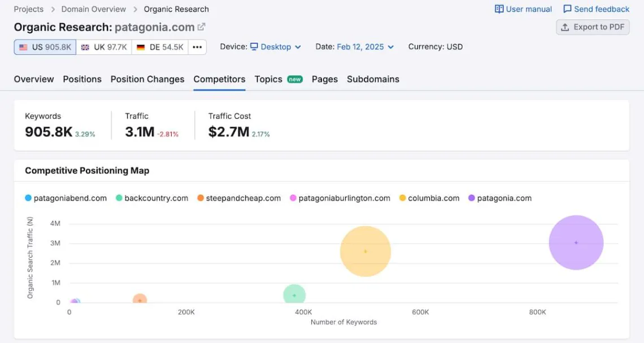Toggle patagonia.com in the chart legend
The image size is (644, 343).
tap(500, 198)
